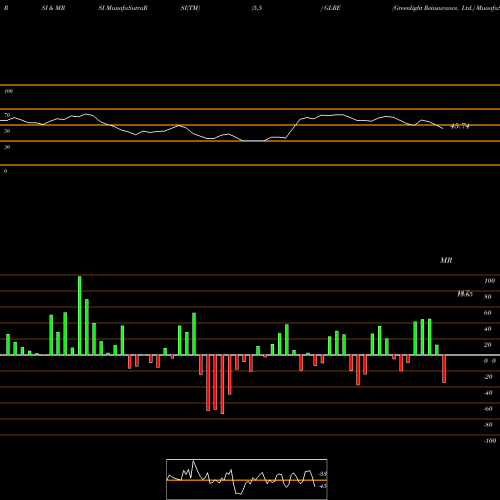The image size is (500, 500).
Task: Click the 'SI MunafaSutraR' header text
Action: [123, 8]
